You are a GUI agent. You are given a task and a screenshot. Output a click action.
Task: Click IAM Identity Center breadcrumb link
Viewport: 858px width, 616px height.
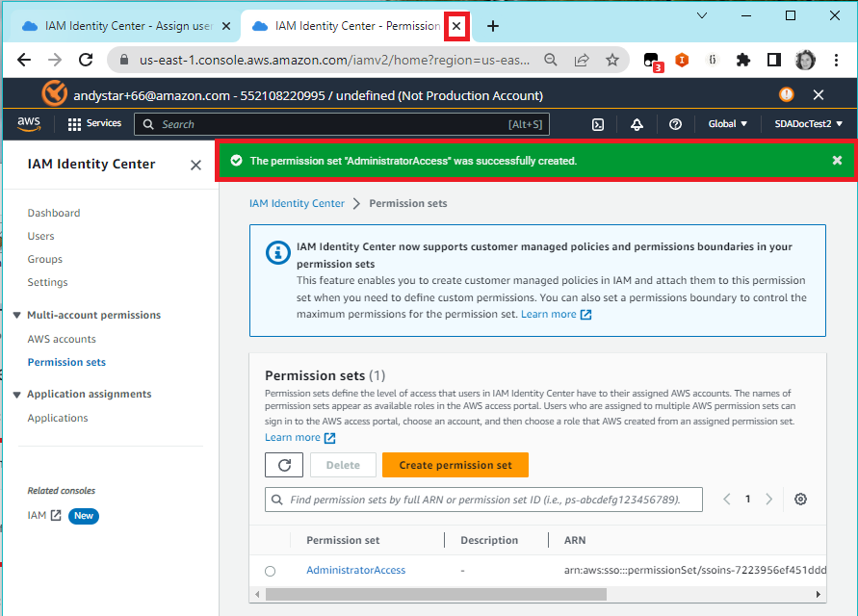coord(297,203)
